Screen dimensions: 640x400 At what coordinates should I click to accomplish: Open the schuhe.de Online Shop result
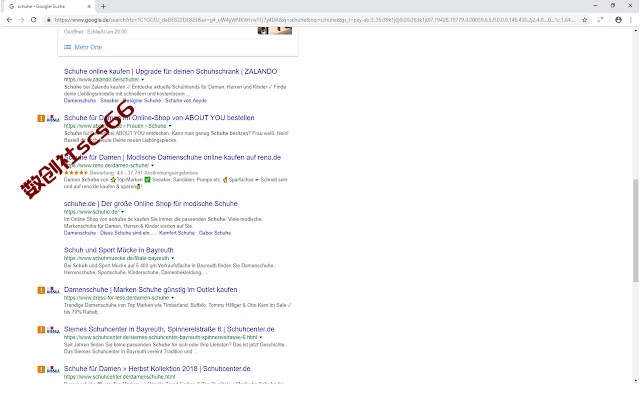click(151, 203)
